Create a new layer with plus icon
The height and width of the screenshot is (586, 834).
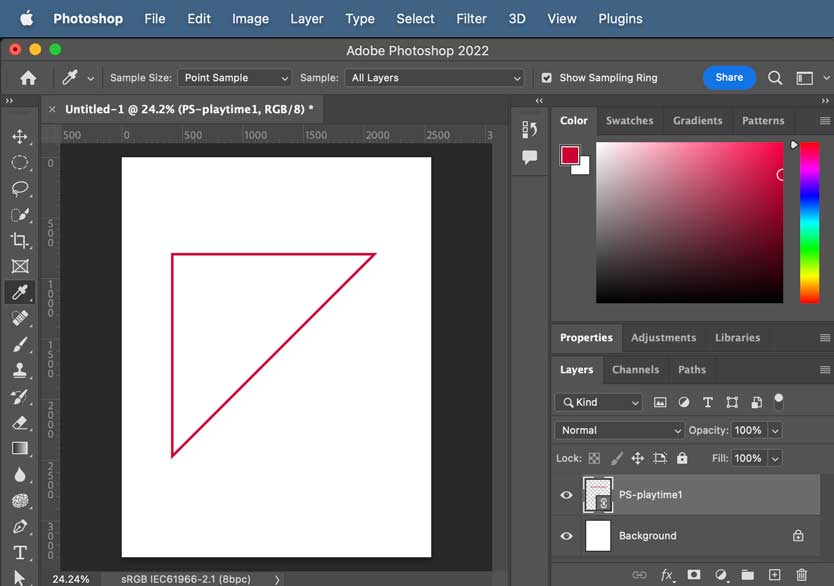pyautogui.click(x=775, y=575)
